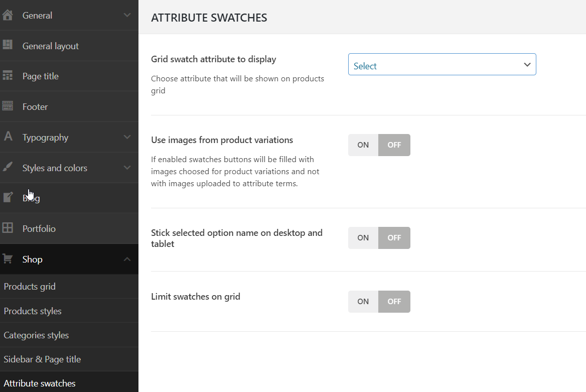Click the Typography letter A icon

point(8,137)
